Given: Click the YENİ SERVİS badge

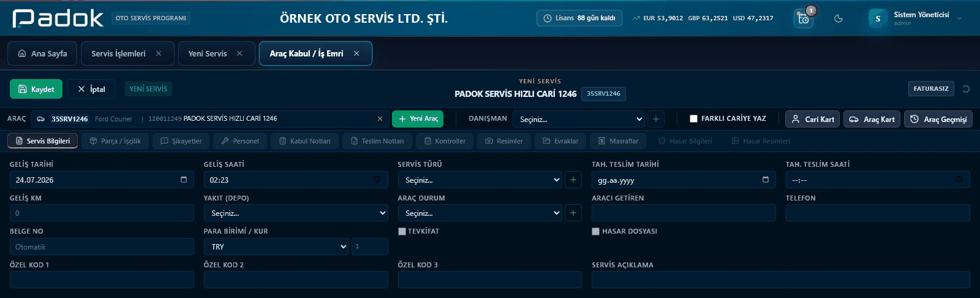Looking at the screenshot, I should pyautogui.click(x=148, y=89).
